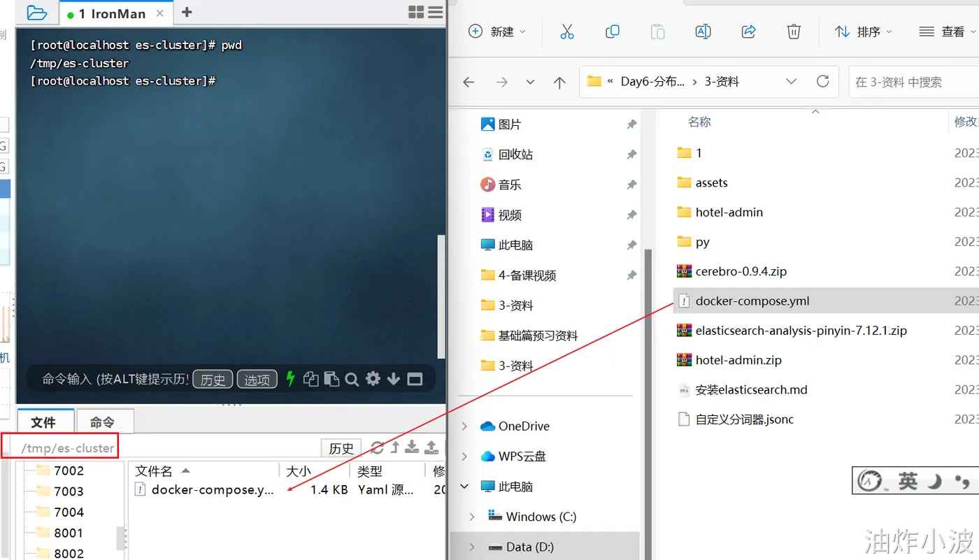Viewport: 979px width, 560px height.
Task: Open the recent locations chevron in File Explorer
Action: [530, 82]
